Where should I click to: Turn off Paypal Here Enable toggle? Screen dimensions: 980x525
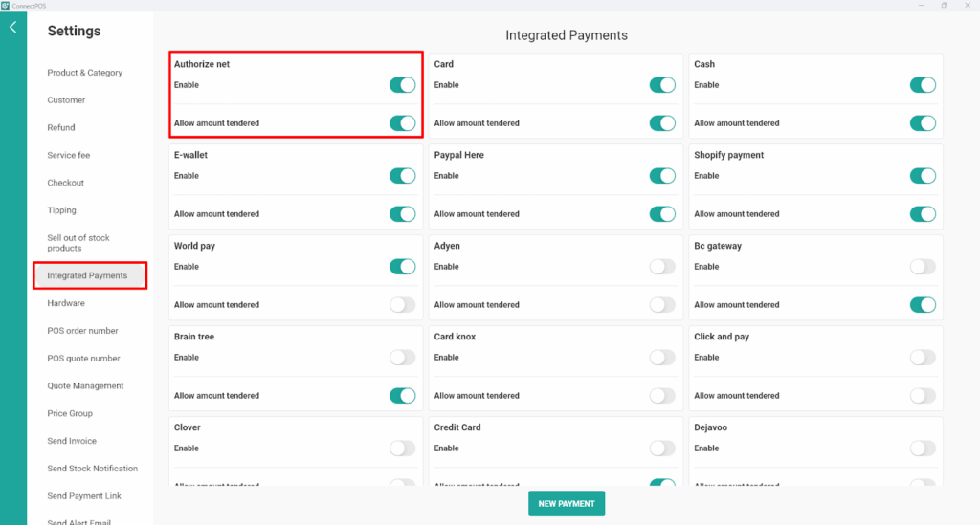click(x=662, y=176)
